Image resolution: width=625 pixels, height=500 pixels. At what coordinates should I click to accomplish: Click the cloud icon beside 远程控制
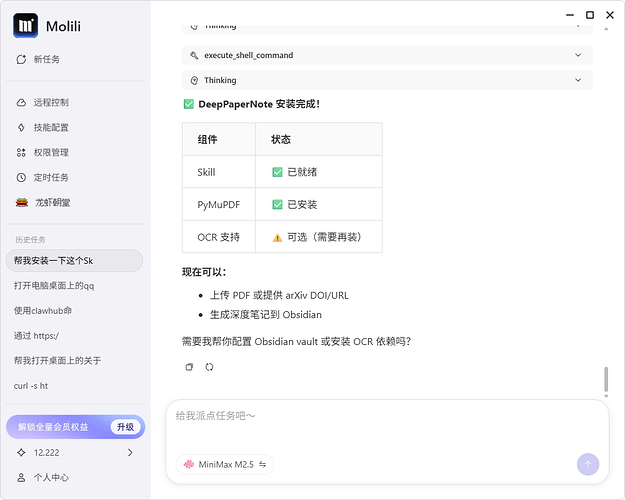[21, 102]
